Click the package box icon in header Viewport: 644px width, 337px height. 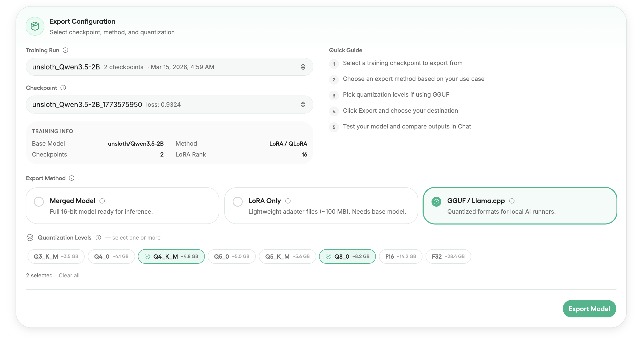click(35, 26)
